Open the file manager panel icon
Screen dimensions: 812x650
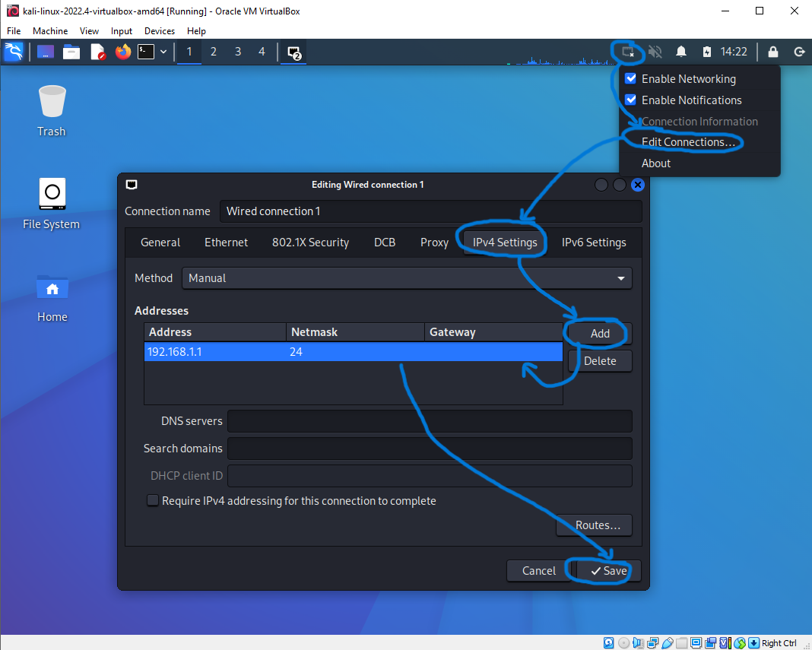click(71, 52)
